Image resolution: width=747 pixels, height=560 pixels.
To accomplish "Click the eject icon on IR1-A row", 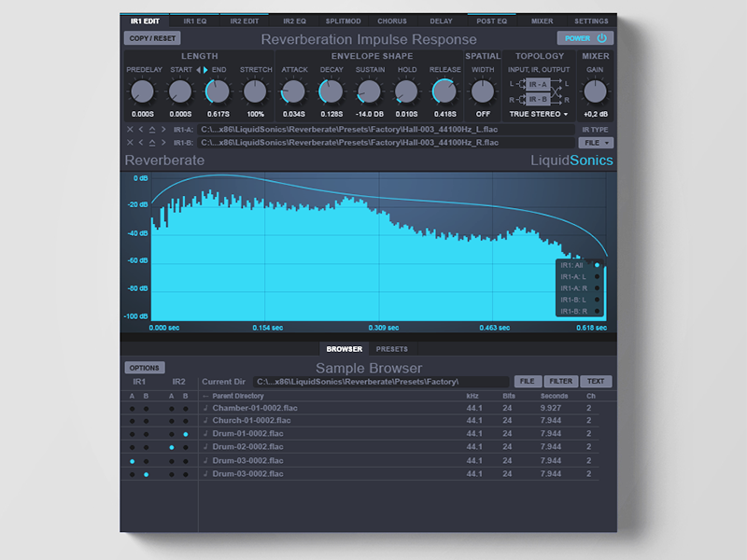I will [152, 129].
